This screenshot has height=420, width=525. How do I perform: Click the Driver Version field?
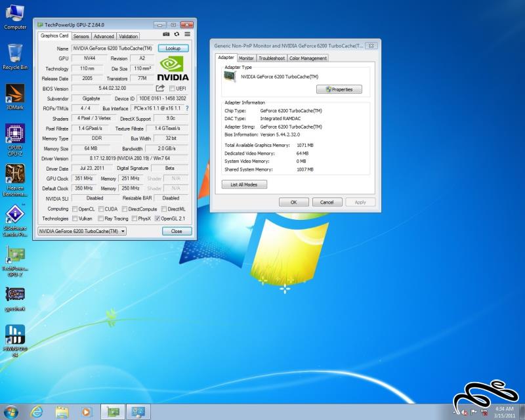pyautogui.click(x=130, y=158)
